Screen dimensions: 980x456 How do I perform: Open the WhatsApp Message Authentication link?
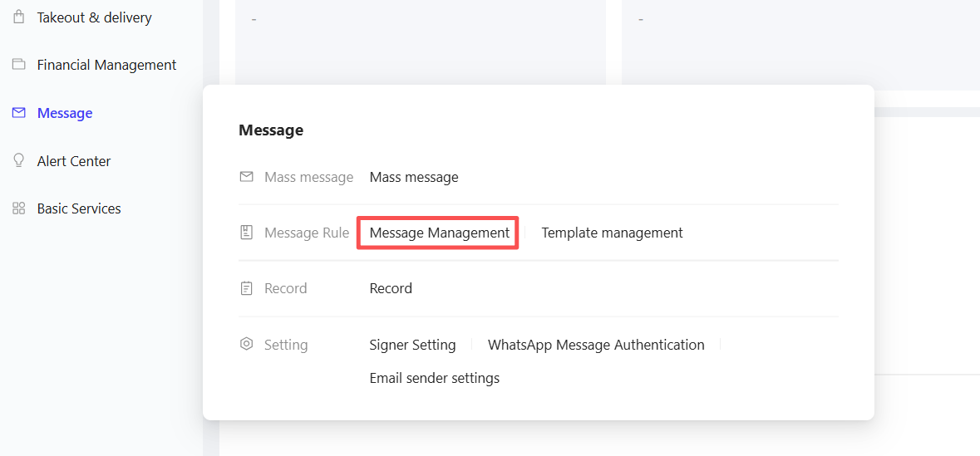596,345
